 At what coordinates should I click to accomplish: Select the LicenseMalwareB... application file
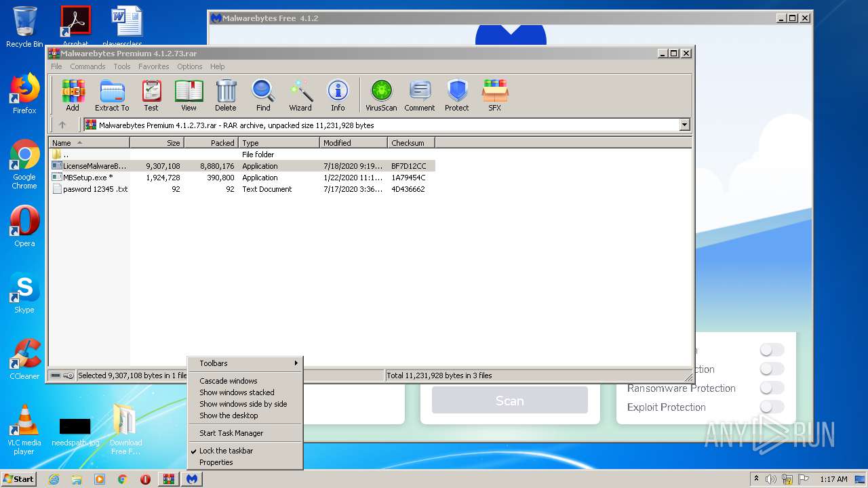242,166
